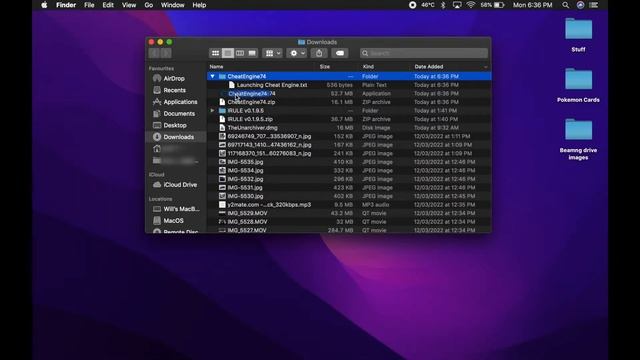
Task: Click the Share toolbar button
Action: click(x=319, y=53)
